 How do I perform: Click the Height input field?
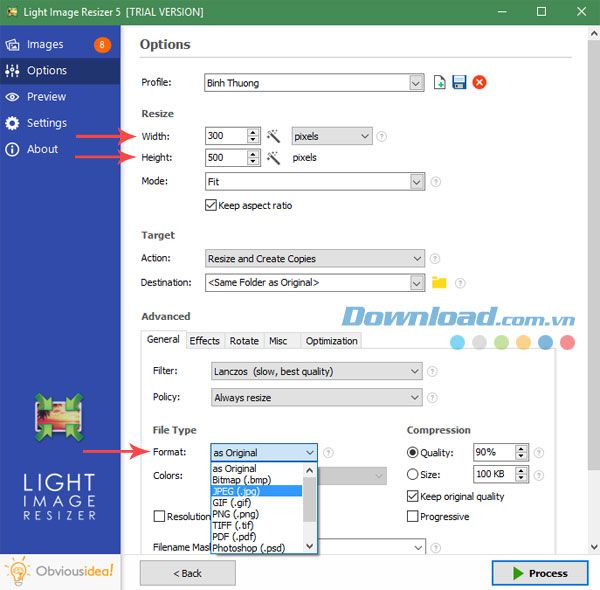tap(226, 158)
